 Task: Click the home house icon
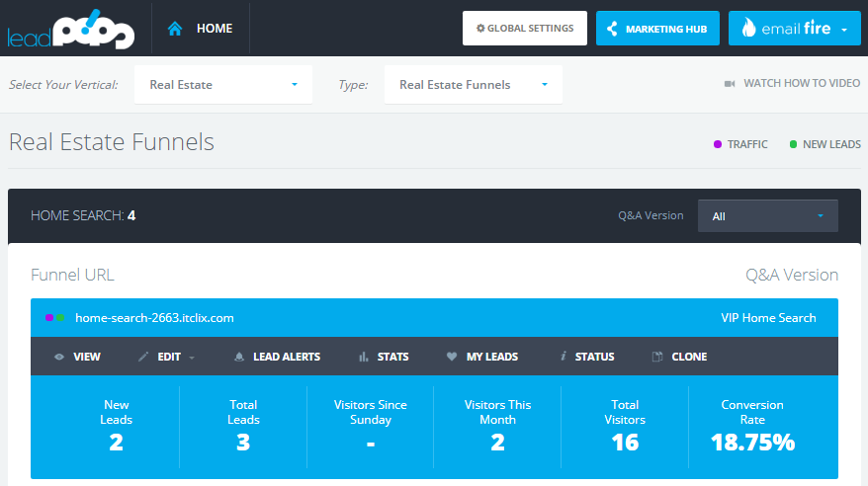pos(175,29)
